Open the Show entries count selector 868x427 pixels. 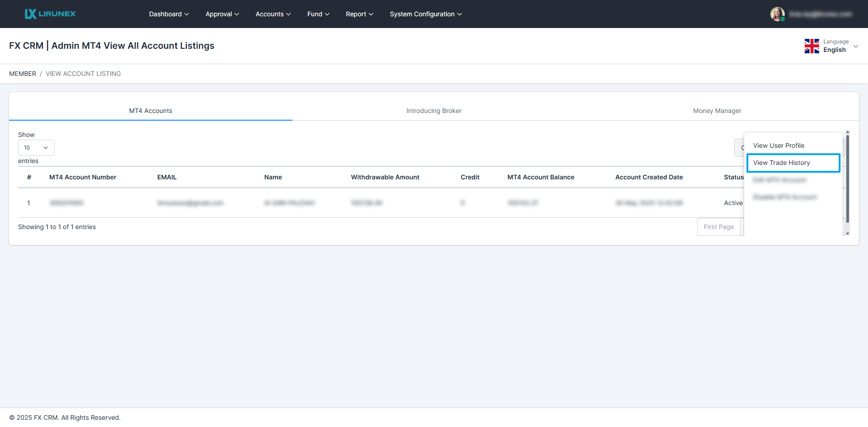(x=36, y=148)
